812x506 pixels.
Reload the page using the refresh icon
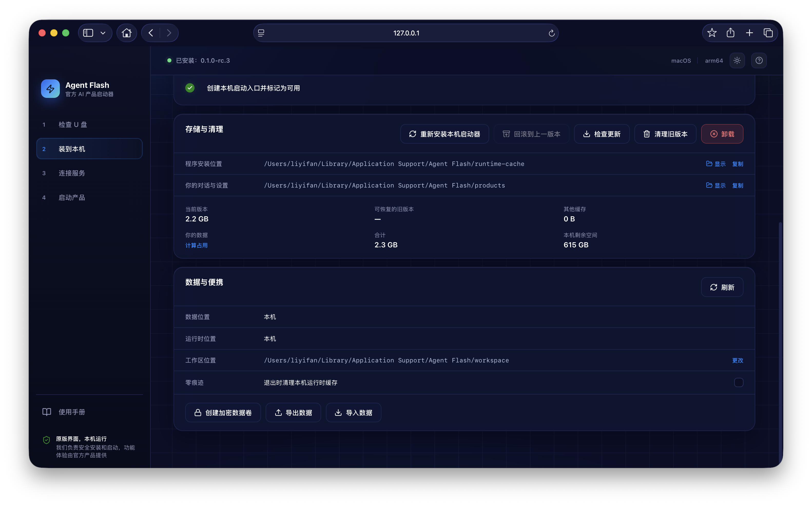[551, 33]
